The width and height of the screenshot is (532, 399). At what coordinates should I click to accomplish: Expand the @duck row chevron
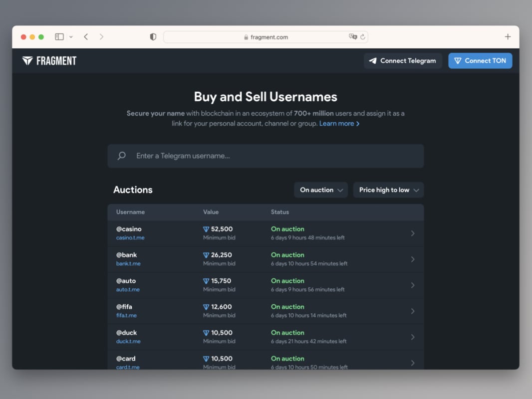tap(413, 337)
